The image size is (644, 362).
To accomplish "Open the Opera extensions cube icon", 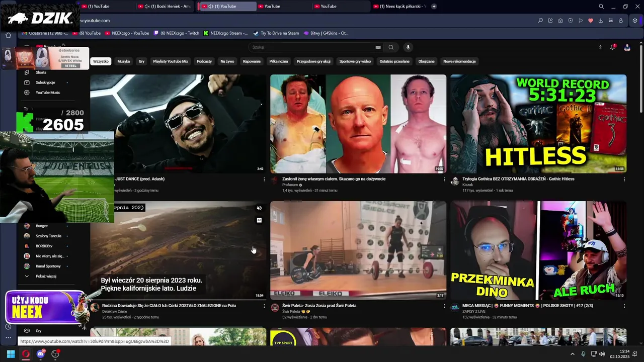I will tap(635, 21).
